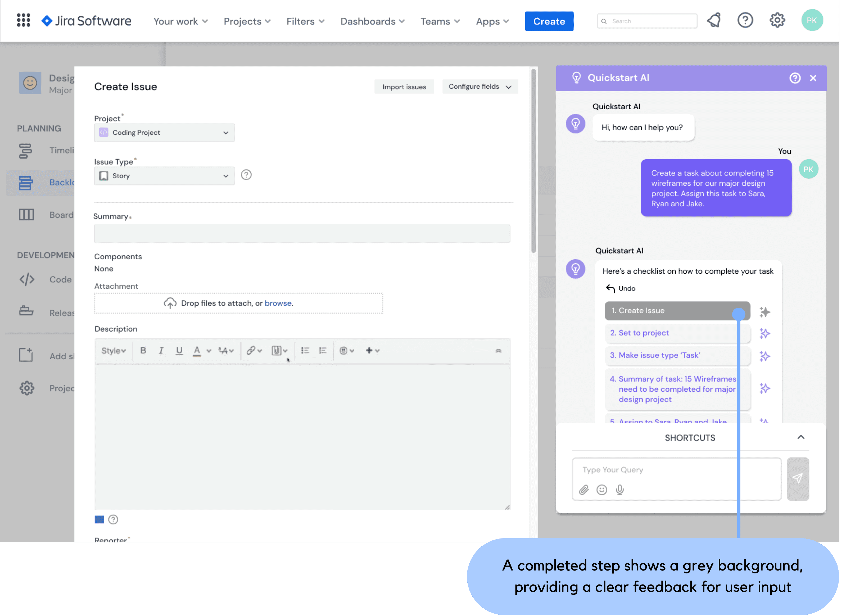Open Project settings gear in sidebar
This screenshot has height=616, width=846.
27,388
